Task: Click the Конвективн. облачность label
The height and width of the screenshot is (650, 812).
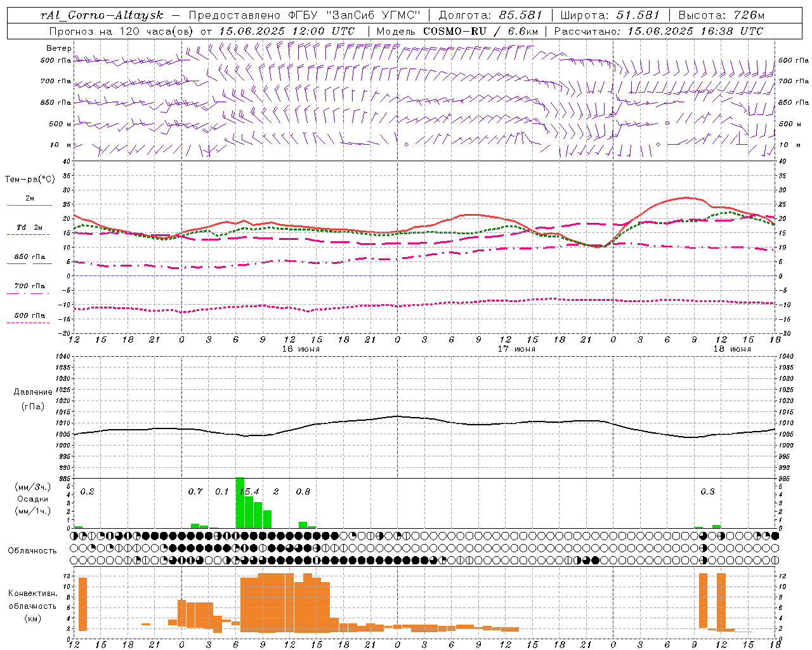Action: click(x=32, y=600)
